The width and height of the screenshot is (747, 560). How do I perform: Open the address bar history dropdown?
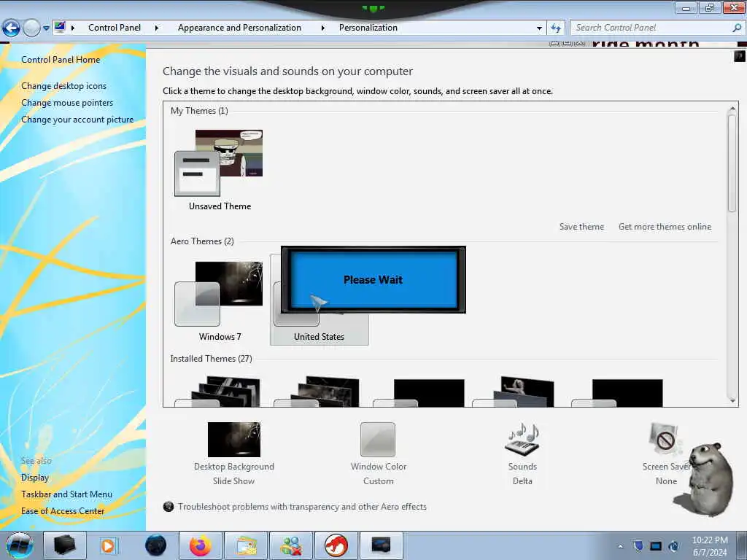pos(539,28)
